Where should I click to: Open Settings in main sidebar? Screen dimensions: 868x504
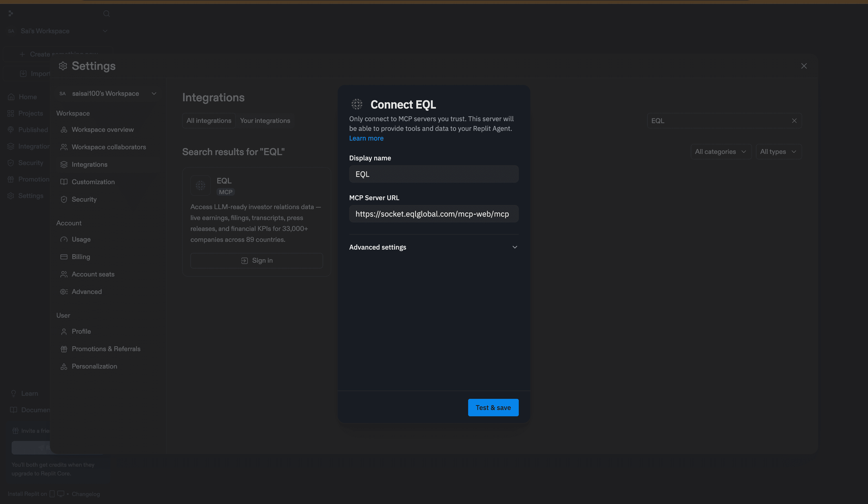coord(31,196)
